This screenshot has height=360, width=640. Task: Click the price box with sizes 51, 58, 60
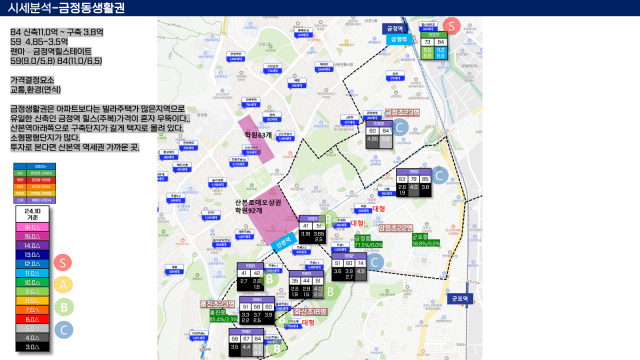[x=257, y=311]
